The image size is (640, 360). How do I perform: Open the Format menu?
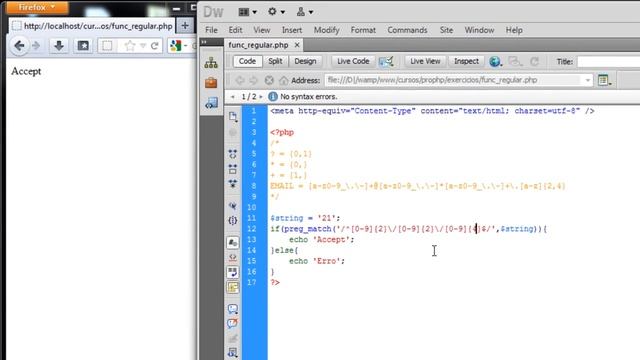(363, 30)
